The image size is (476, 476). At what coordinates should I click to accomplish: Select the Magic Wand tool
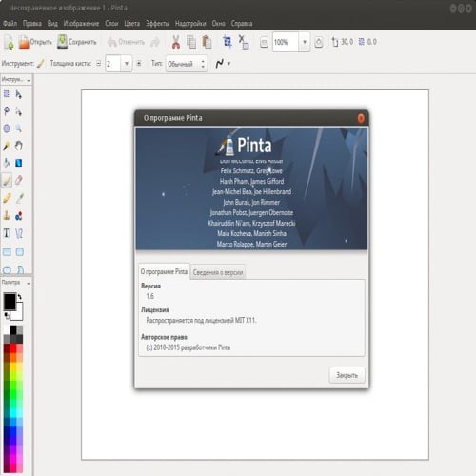7,146
